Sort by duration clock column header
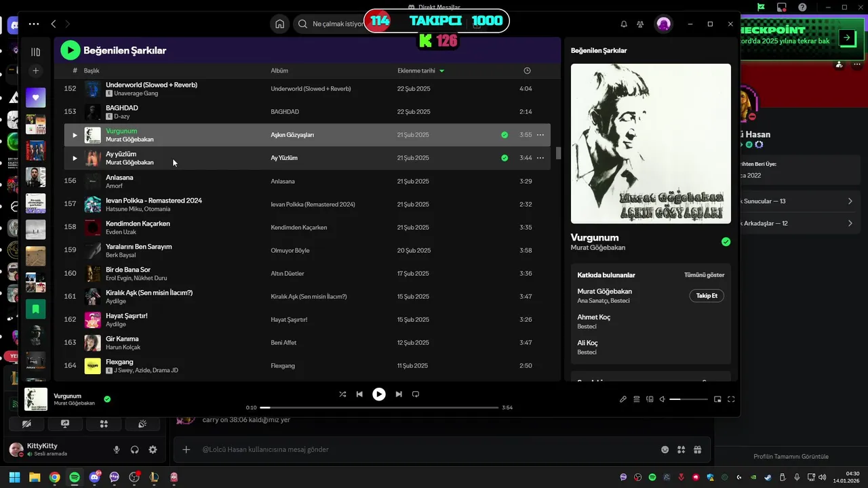Screen dimensions: 868x488 point(527,70)
